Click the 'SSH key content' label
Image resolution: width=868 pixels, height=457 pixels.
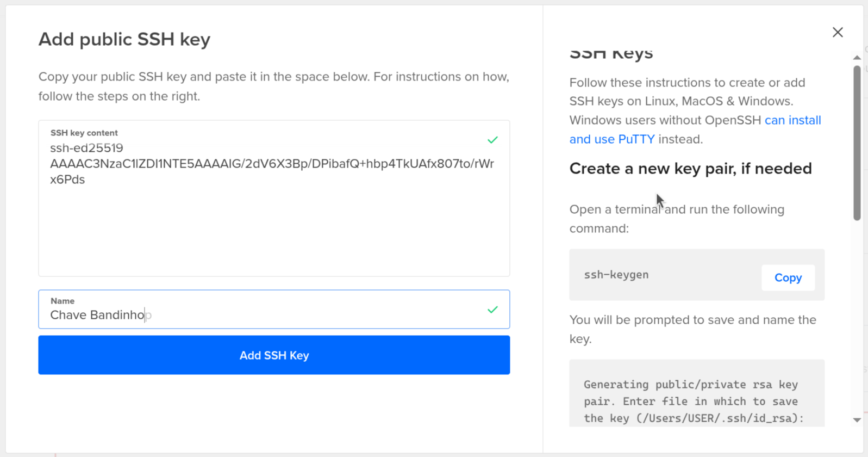(84, 133)
